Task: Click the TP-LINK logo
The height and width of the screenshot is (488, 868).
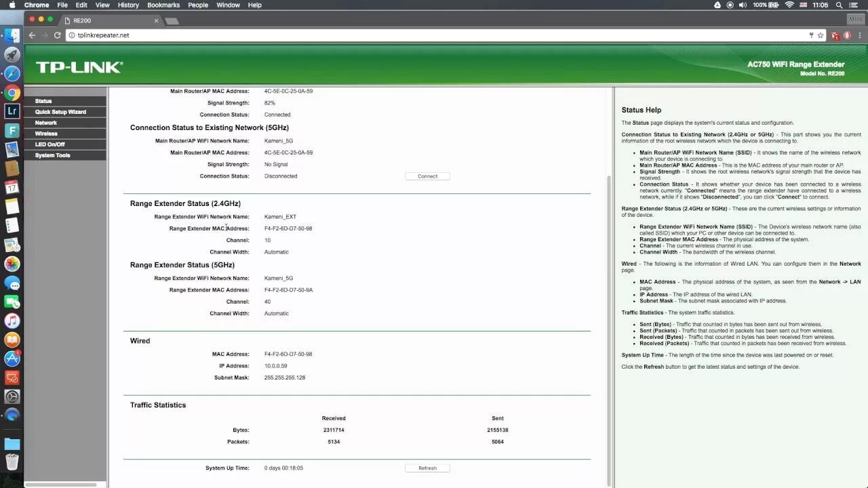Action: (x=79, y=67)
